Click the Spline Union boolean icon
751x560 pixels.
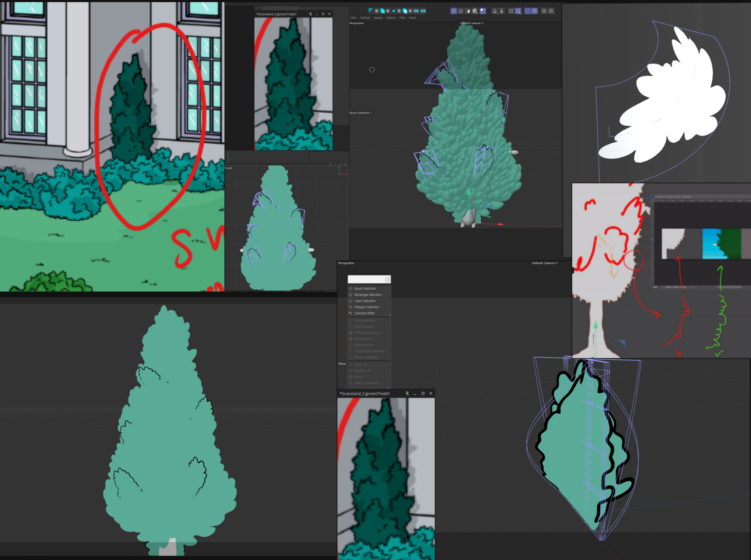[x=383, y=11]
